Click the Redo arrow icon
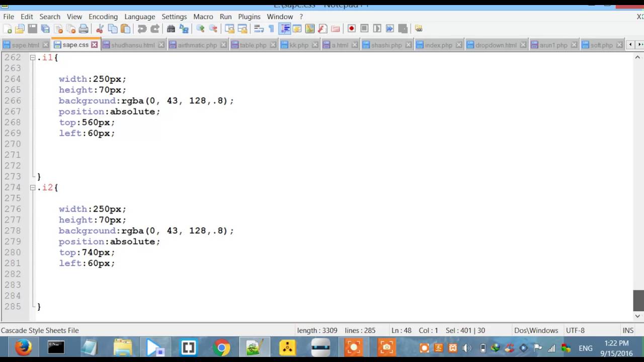644x362 pixels. pos(154,29)
